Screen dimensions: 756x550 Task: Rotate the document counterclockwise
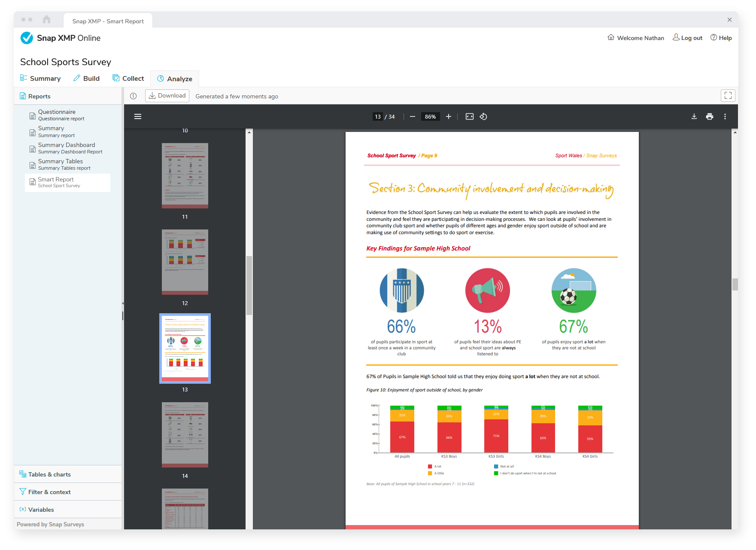(483, 116)
